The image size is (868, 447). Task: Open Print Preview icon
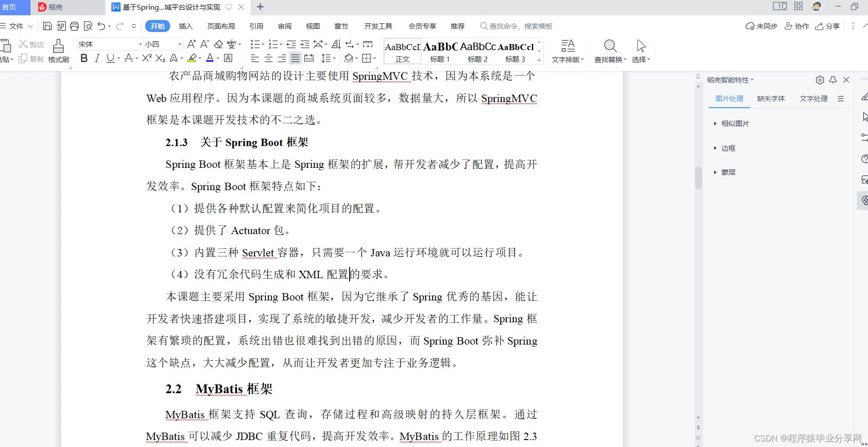point(88,26)
